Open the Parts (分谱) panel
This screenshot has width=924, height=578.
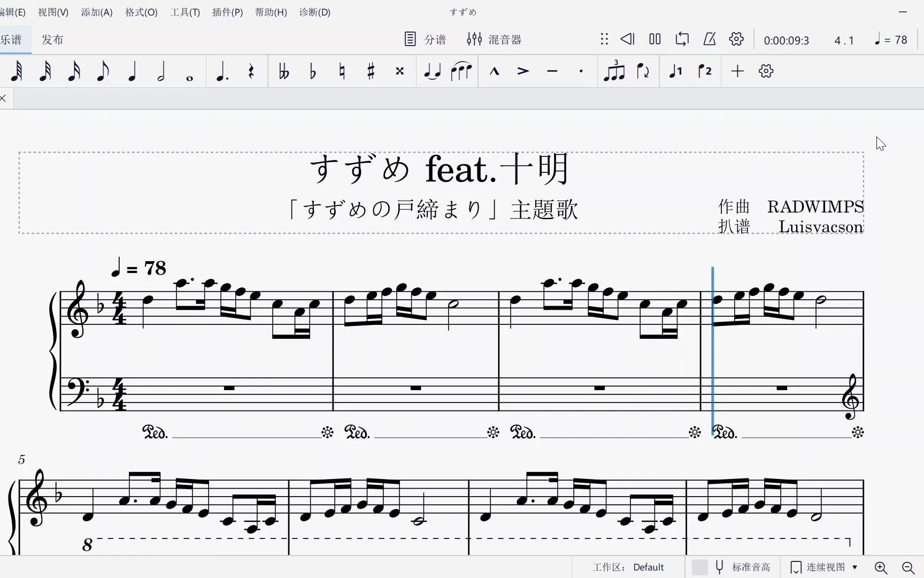pos(425,39)
